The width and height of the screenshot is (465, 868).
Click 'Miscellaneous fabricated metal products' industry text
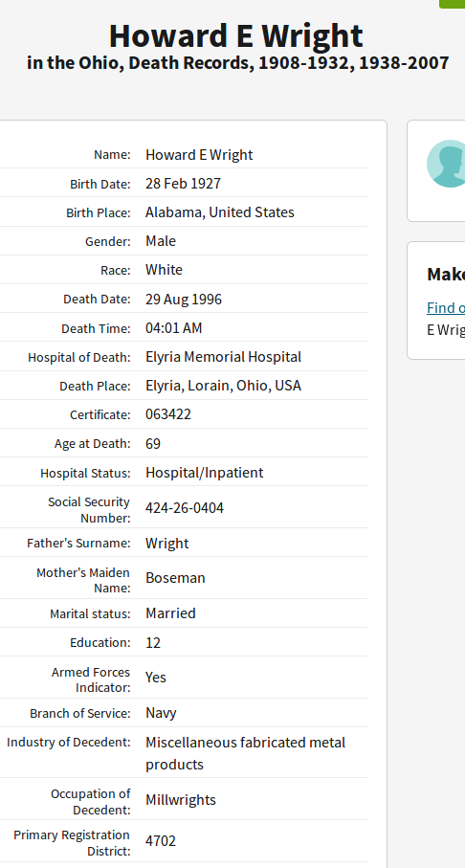click(x=245, y=753)
